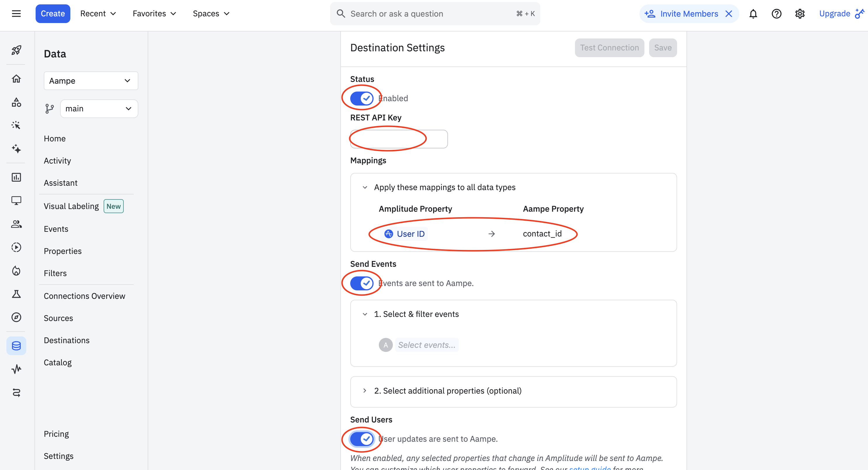The height and width of the screenshot is (470, 868).
Task: Select the database Data icon in sidebar
Action: tap(16, 346)
